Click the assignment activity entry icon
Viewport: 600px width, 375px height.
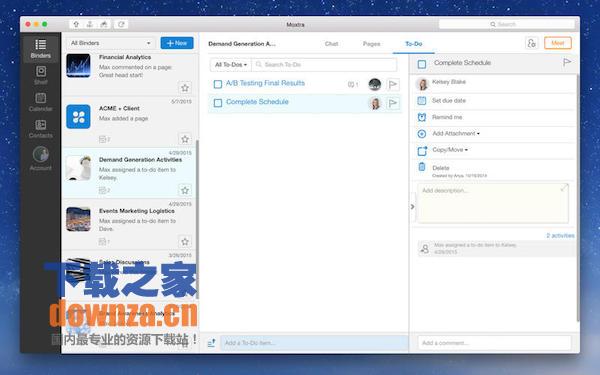coord(424,249)
